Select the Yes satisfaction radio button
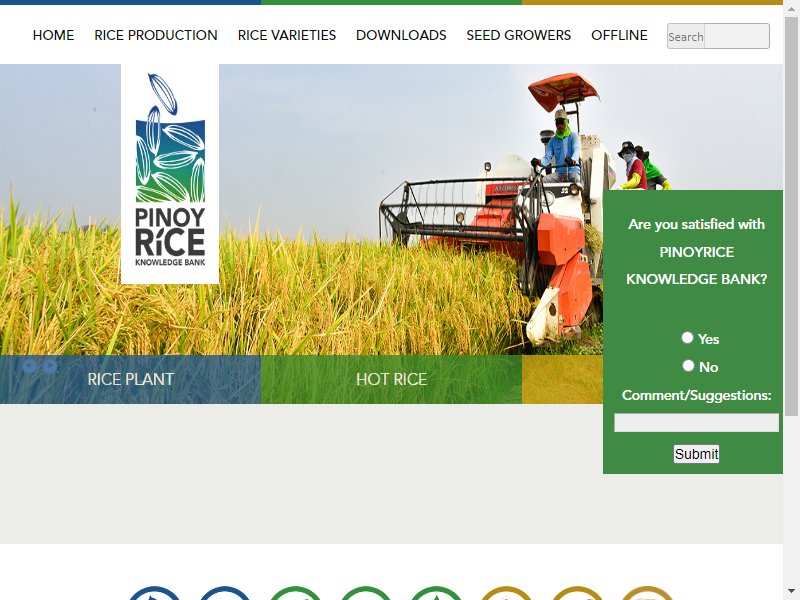The height and width of the screenshot is (600, 800). [687, 338]
